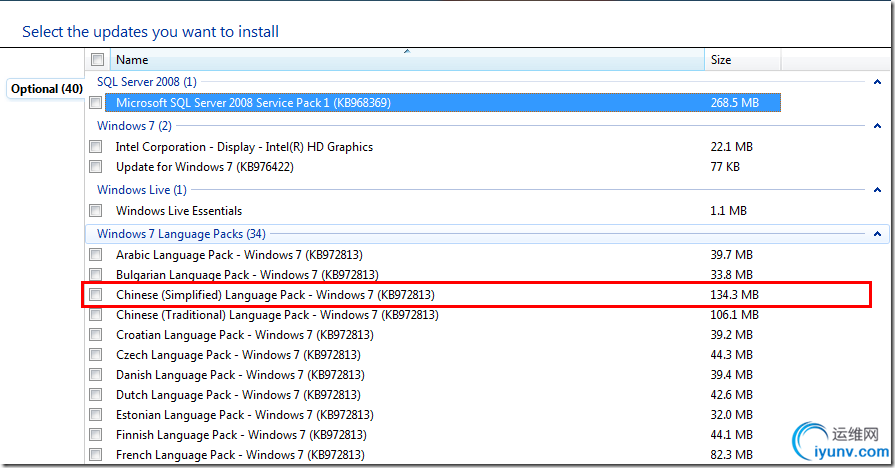Collapse the Windows Live (1) group
Screen dimensions: 895x468
click(878, 190)
